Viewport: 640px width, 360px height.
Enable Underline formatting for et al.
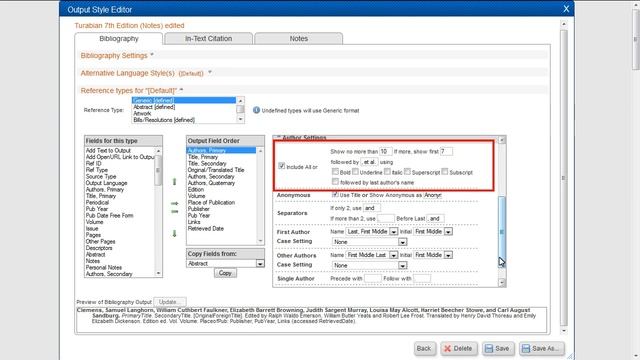click(355, 171)
